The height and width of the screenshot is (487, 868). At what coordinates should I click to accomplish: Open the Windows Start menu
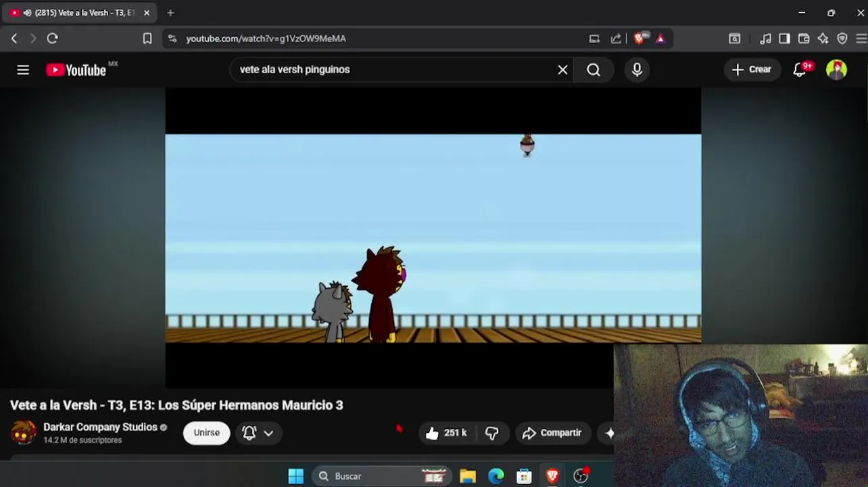click(296, 476)
